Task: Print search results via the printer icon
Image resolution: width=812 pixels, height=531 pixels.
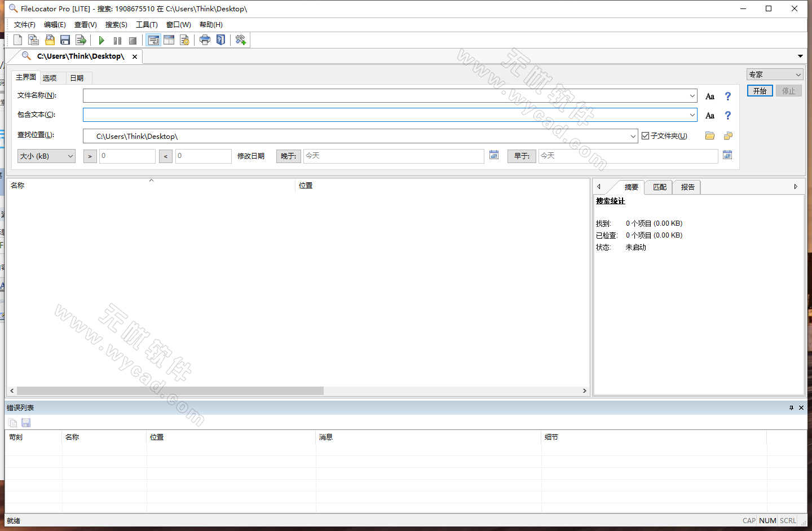Action: tap(205, 40)
